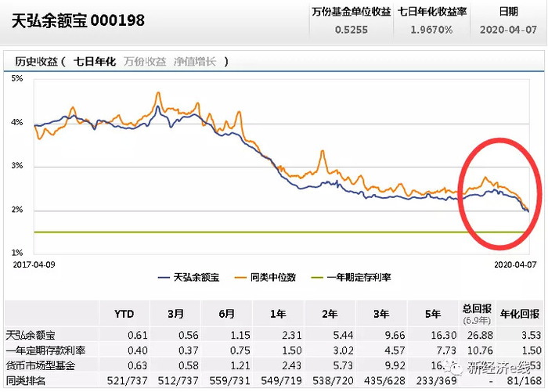This screenshot has width=548, height=392.
Task: Click the 天弘余额宝 row label in table
Action: coord(31,336)
